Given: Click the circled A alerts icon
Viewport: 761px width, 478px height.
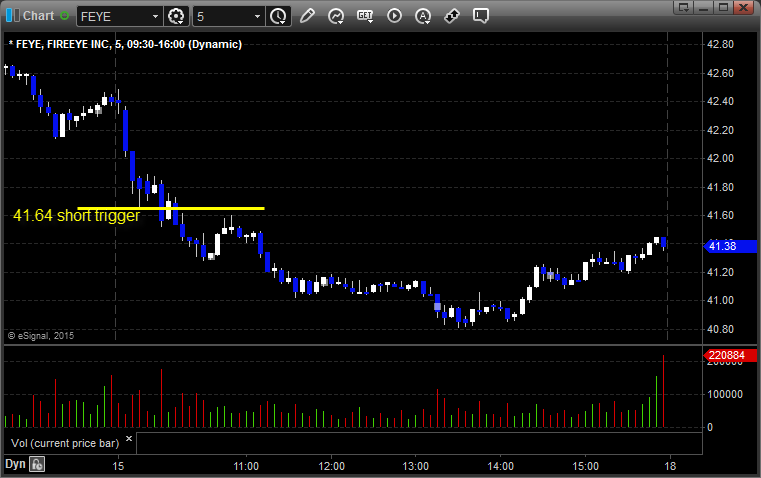Looking at the screenshot, I should tap(423, 16).
